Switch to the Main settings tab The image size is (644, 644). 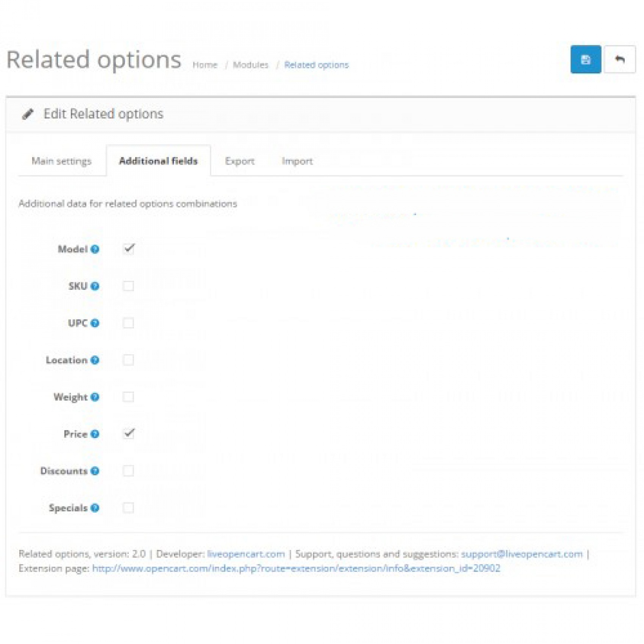(61, 161)
